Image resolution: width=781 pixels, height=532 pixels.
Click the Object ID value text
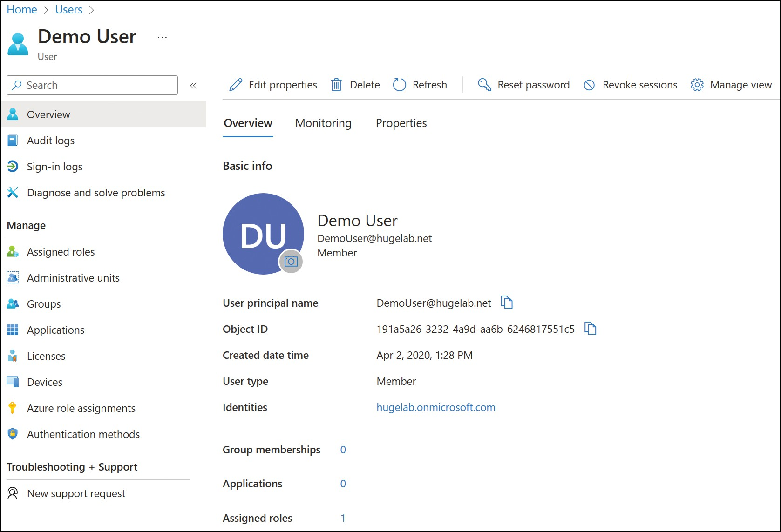[x=475, y=329]
